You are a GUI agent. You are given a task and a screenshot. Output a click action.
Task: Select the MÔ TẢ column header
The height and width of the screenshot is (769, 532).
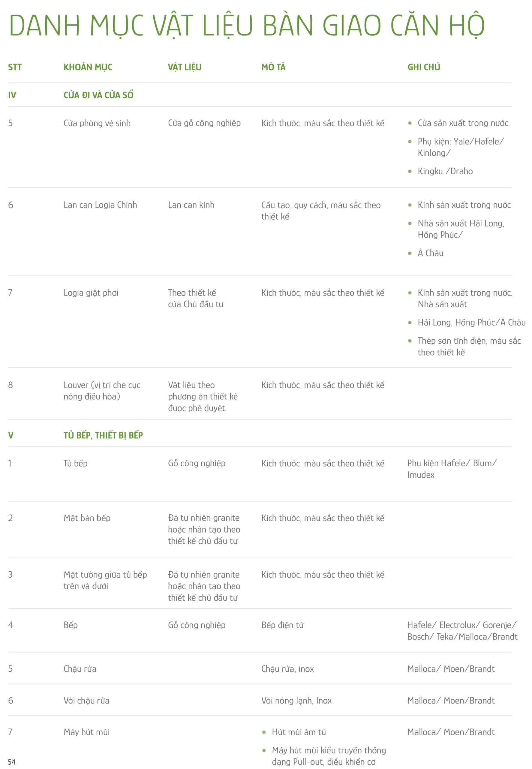pos(273,67)
